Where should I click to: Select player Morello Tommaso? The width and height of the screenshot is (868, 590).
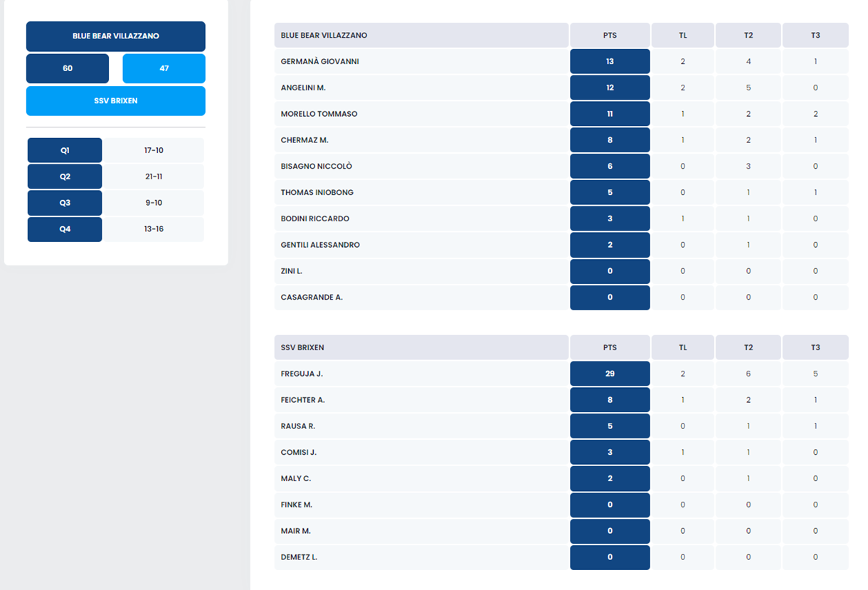(x=319, y=114)
